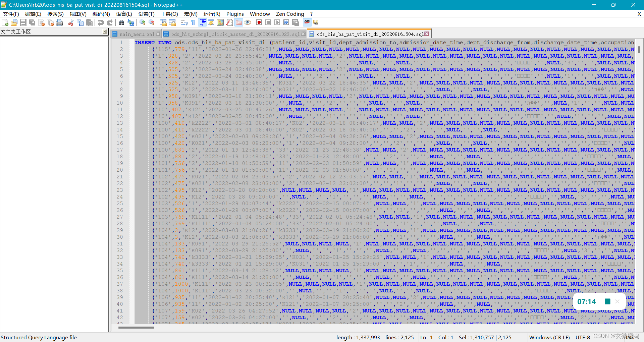Close the main_menu.xml tab
The height and width of the screenshot is (342, 644).
coord(158,34)
